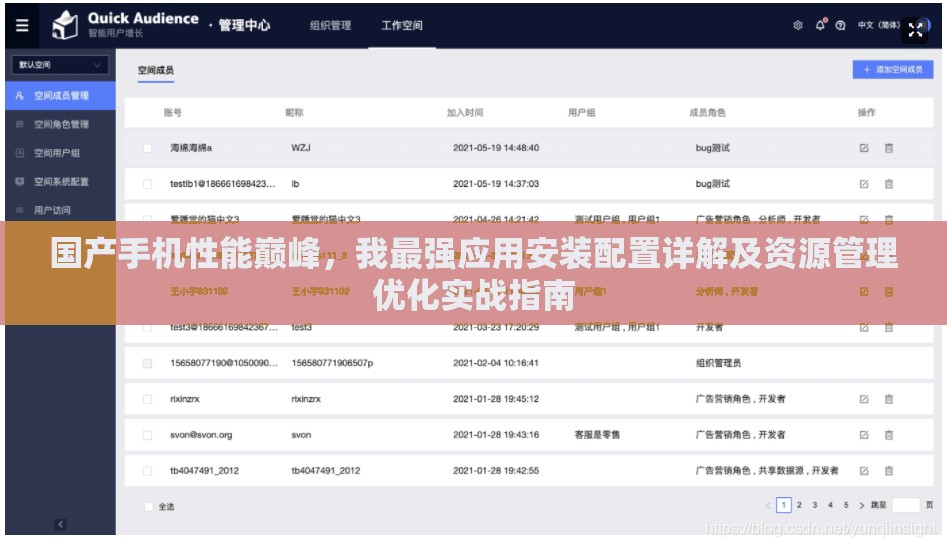Click the 账号 column header
Image resolution: width=947 pixels, height=547 pixels.
coord(173,112)
